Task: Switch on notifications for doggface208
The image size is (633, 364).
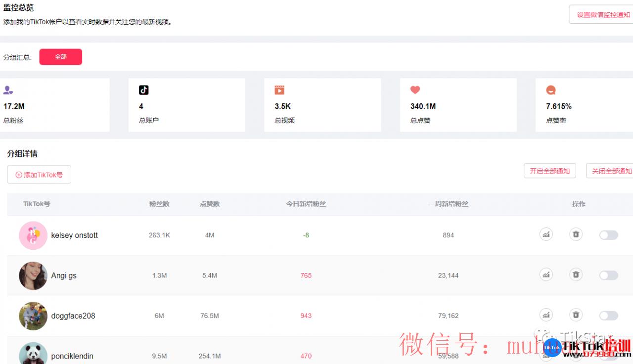Action: pyautogui.click(x=609, y=316)
